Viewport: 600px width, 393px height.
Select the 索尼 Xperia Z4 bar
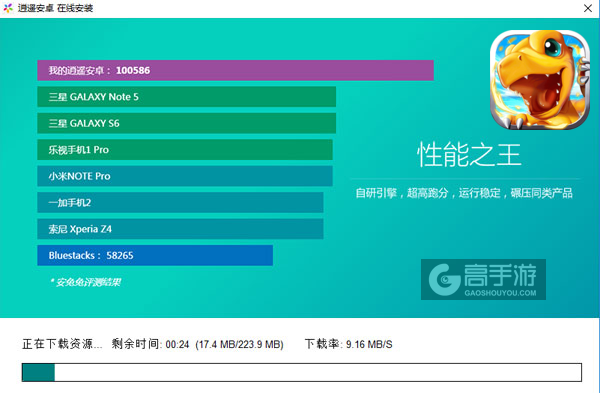180,229
